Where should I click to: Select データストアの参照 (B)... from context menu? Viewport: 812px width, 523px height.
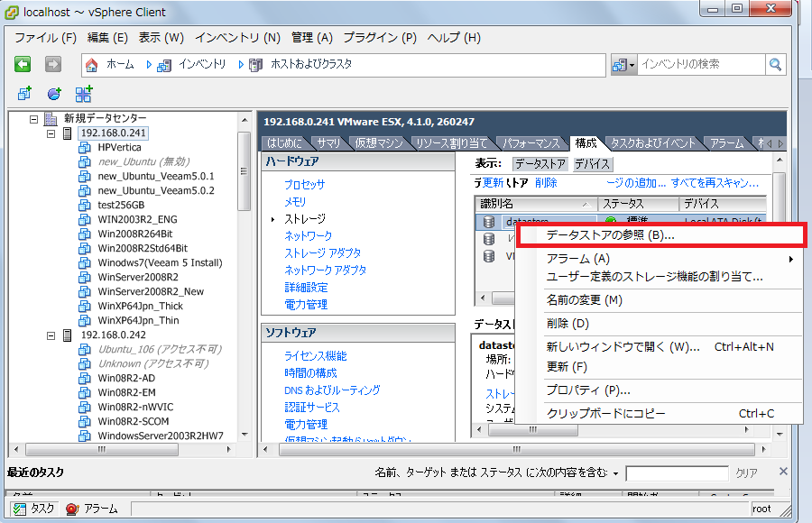[x=661, y=235]
